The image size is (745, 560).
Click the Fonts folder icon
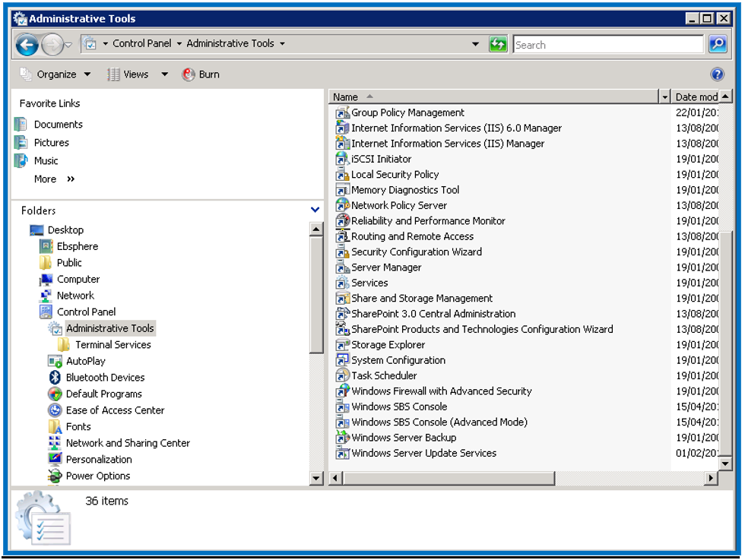[x=55, y=426]
